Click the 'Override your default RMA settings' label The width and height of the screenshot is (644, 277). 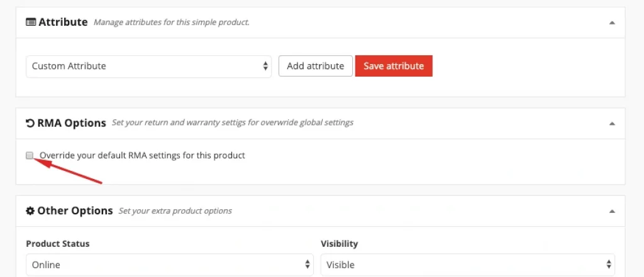142,156
